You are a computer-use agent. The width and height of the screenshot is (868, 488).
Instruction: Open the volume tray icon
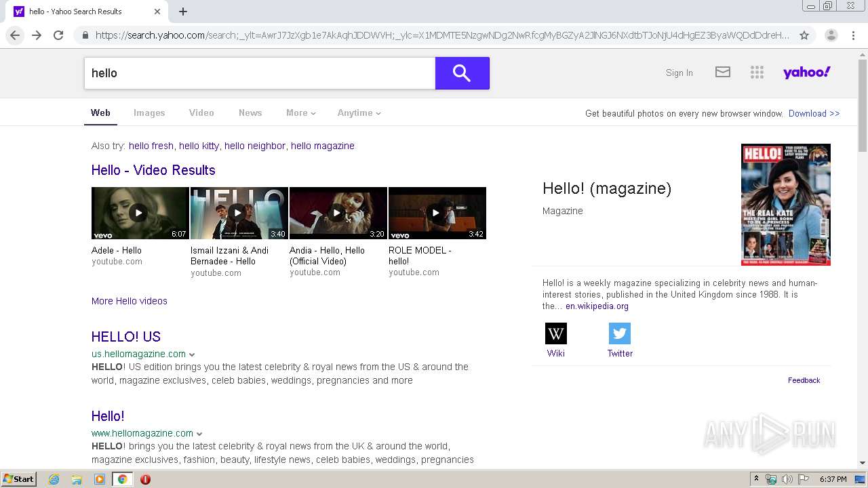point(787,479)
